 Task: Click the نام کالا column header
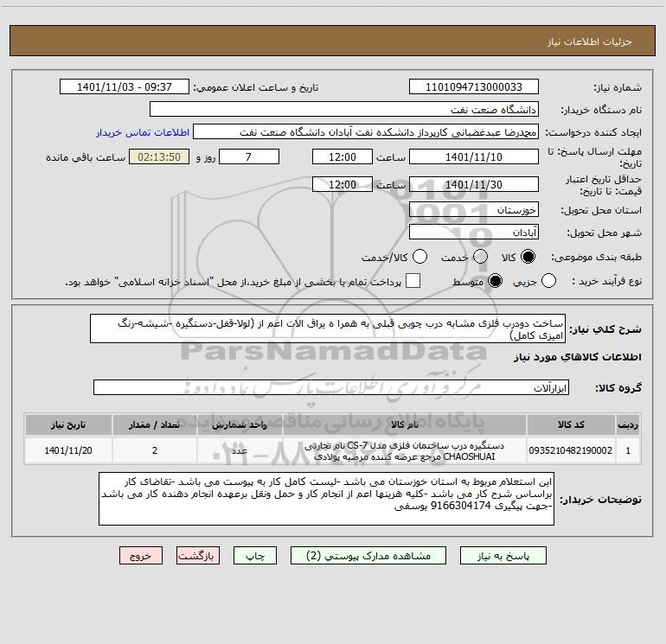[405, 424]
